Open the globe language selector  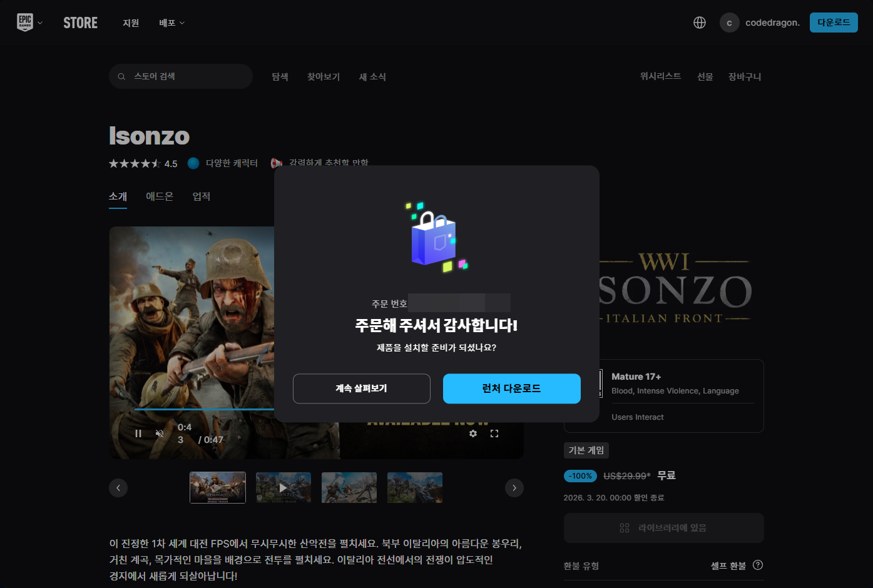pos(700,23)
